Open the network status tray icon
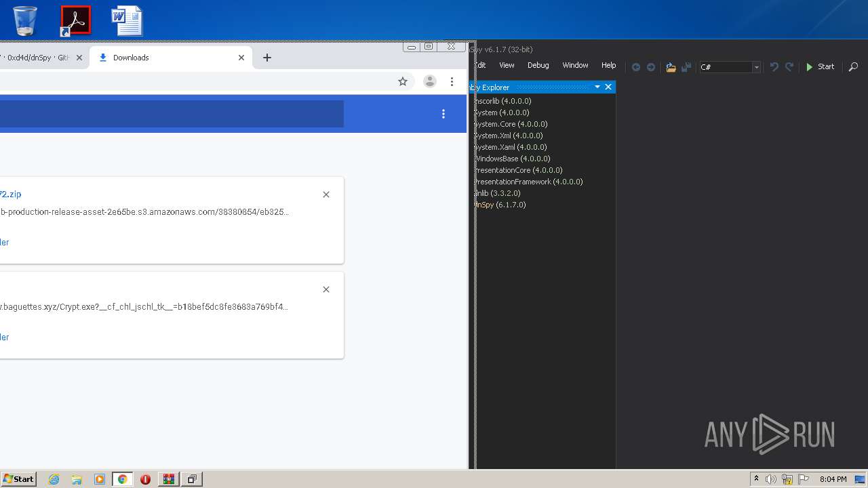This screenshot has width=868, height=488. click(787, 479)
